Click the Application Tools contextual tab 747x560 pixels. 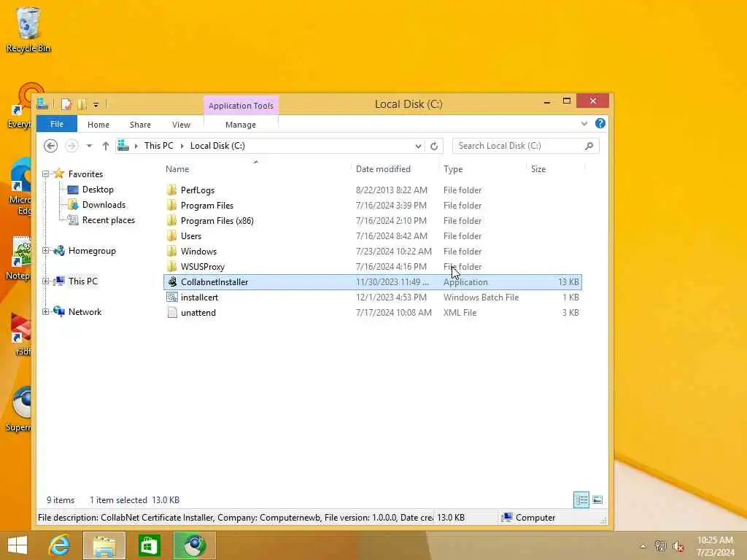tap(241, 105)
